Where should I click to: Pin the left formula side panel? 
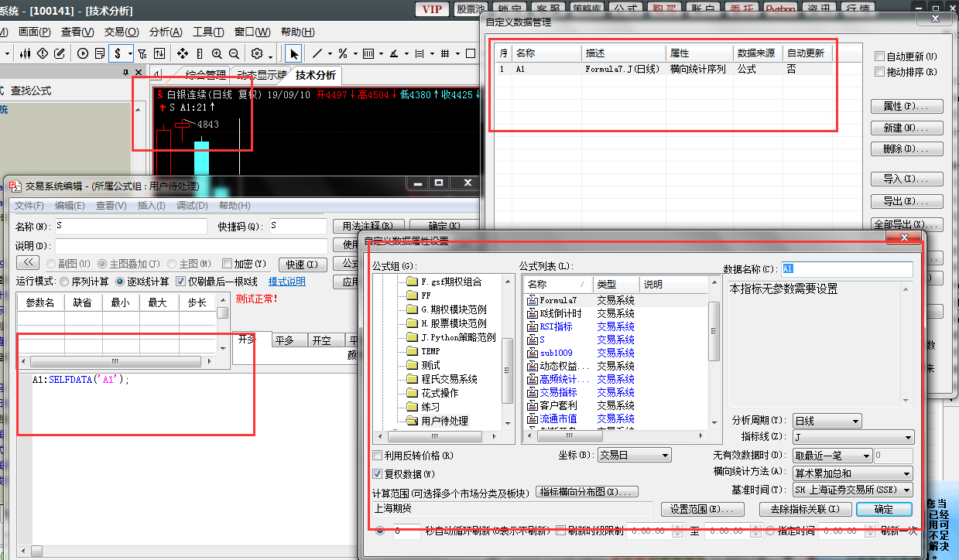coord(126,73)
